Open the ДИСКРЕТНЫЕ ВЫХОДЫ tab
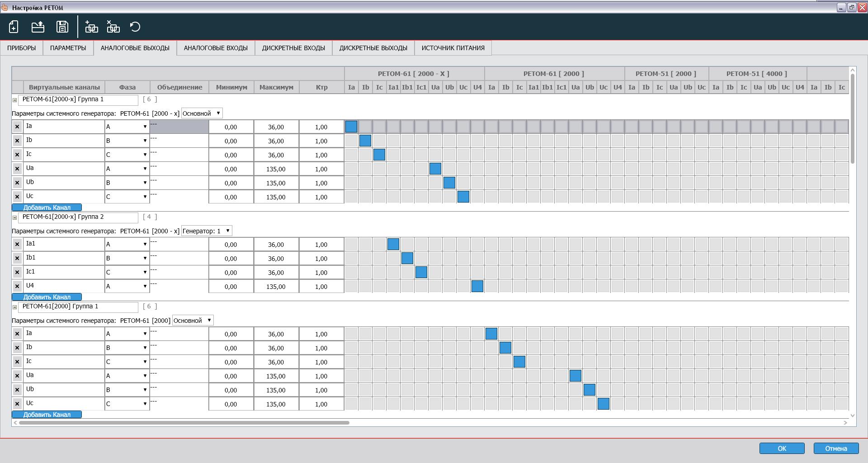The height and width of the screenshot is (463, 868). [373, 48]
